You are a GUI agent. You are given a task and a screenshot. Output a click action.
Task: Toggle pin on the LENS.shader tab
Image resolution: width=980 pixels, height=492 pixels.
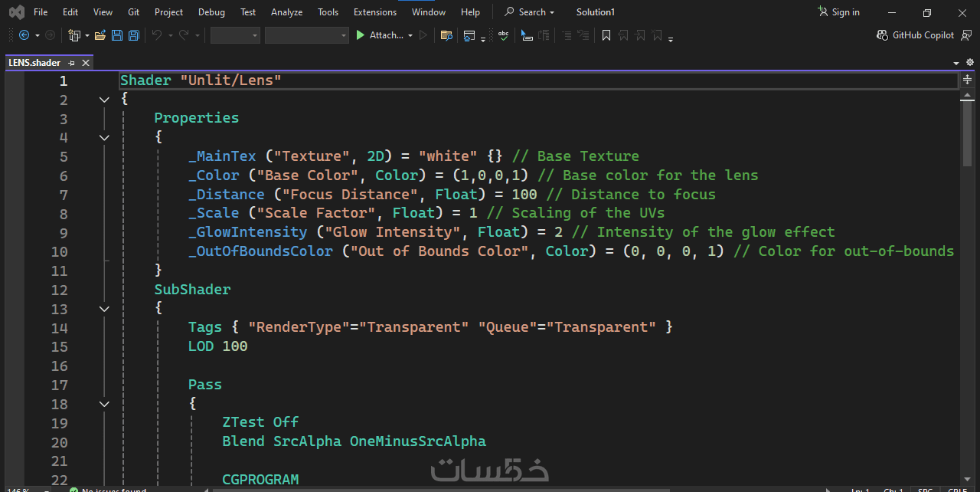(x=71, y=63)
